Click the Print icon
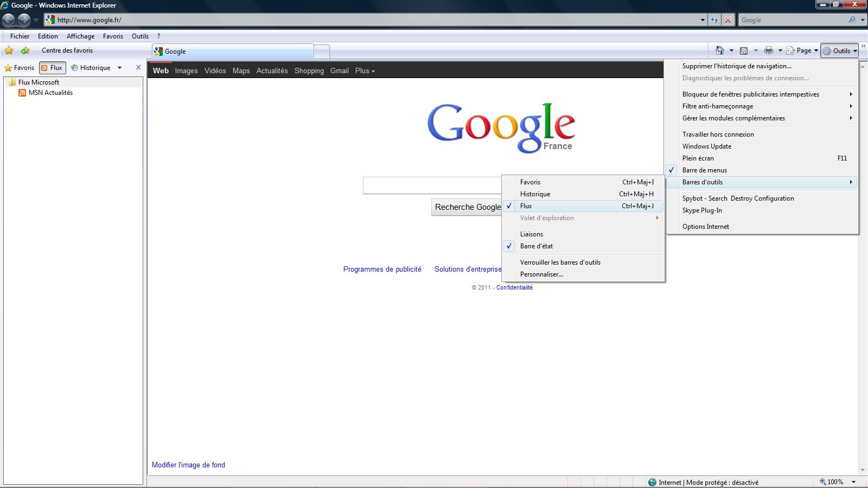The width and height of the screenshot is (868, 488). pos(769,50)
